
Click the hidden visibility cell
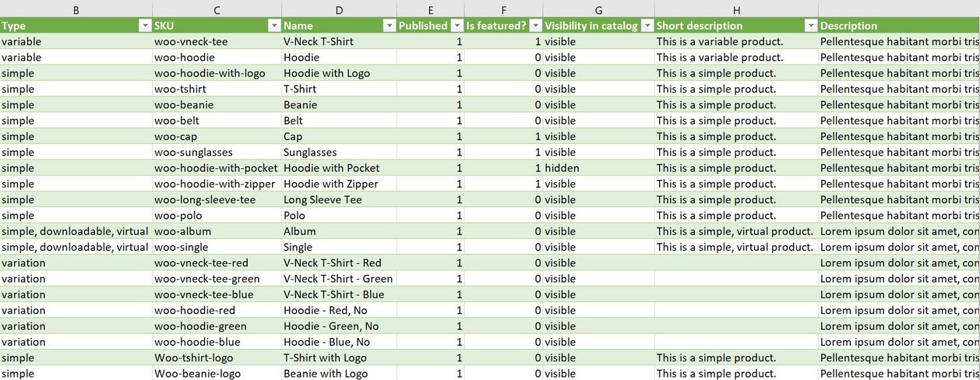point(562,168)
